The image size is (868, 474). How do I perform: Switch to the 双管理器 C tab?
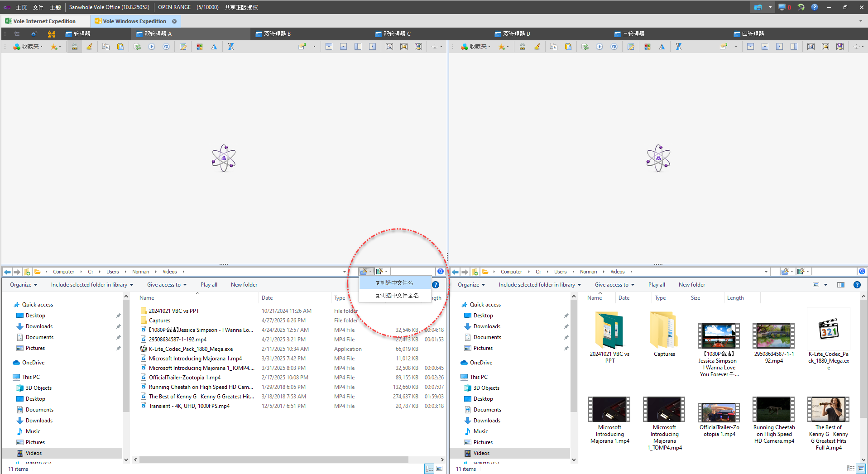tap(393, 34)
